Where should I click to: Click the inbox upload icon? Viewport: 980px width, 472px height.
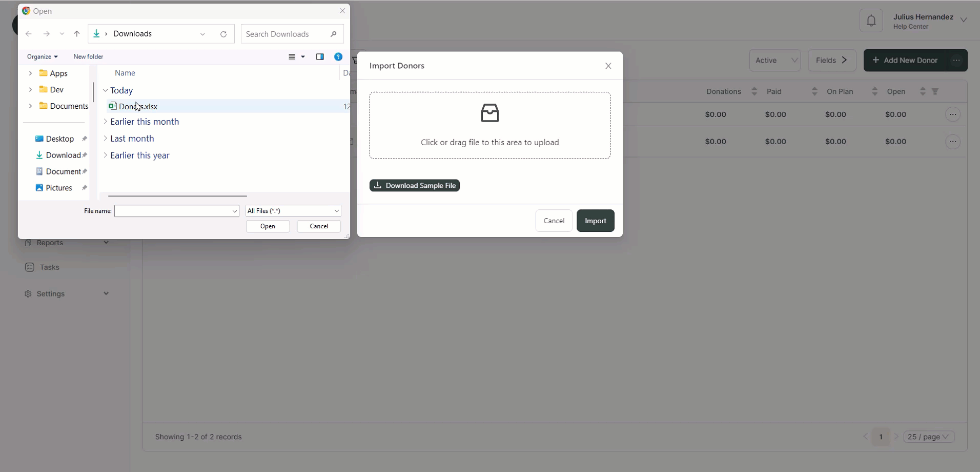pyautogui.click(x=489, y=113)
